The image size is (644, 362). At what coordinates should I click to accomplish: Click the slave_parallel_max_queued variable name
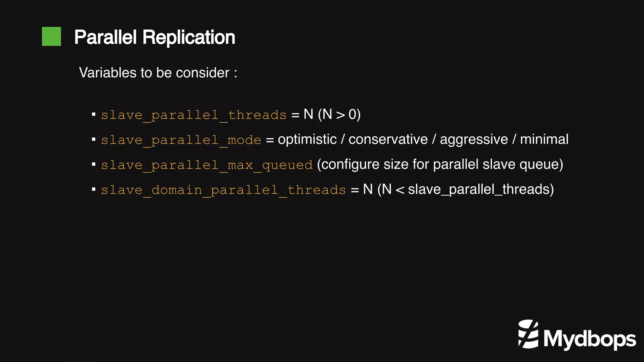207,165
